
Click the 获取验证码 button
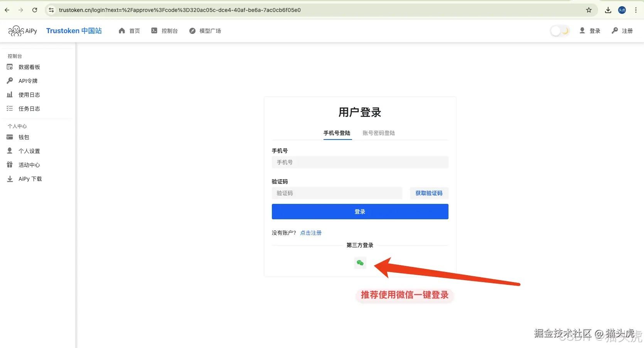pyautogui.click(x=429, y=193)
